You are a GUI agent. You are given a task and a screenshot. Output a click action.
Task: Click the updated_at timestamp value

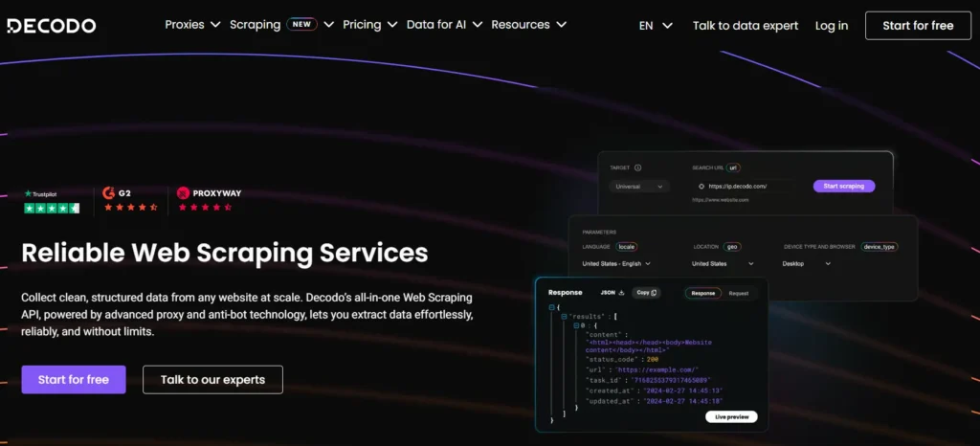coord(682,401)
